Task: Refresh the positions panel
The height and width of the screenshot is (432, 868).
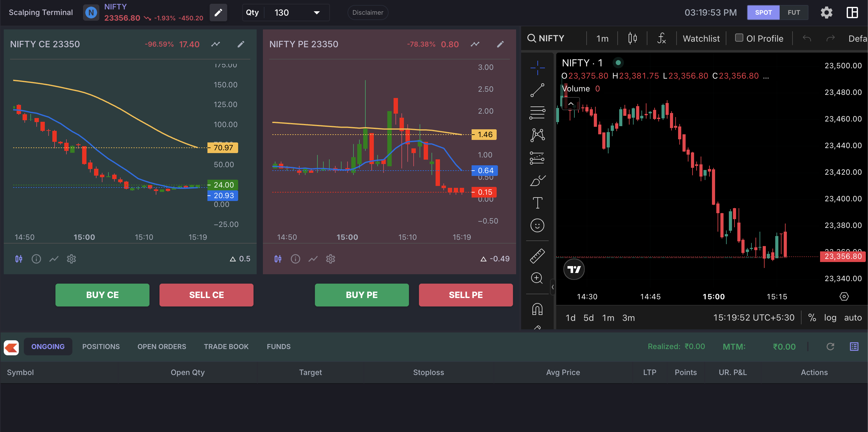Action: tap(830, 346)
